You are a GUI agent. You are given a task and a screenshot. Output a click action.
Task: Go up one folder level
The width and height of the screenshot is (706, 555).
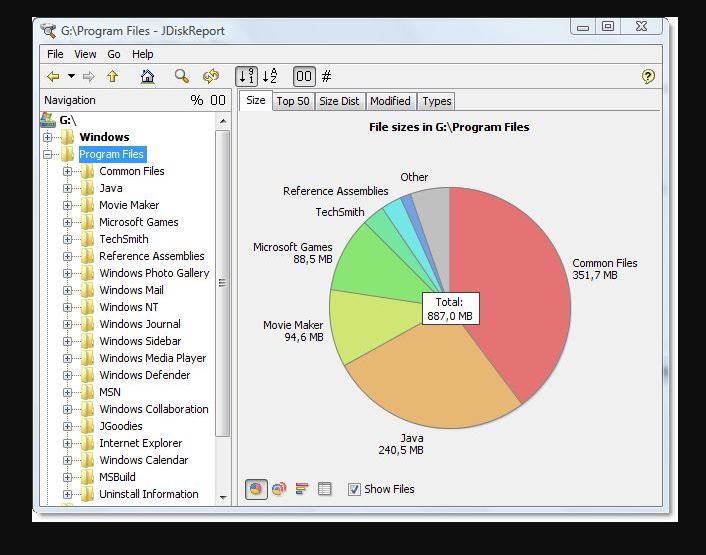click(112, 76)
